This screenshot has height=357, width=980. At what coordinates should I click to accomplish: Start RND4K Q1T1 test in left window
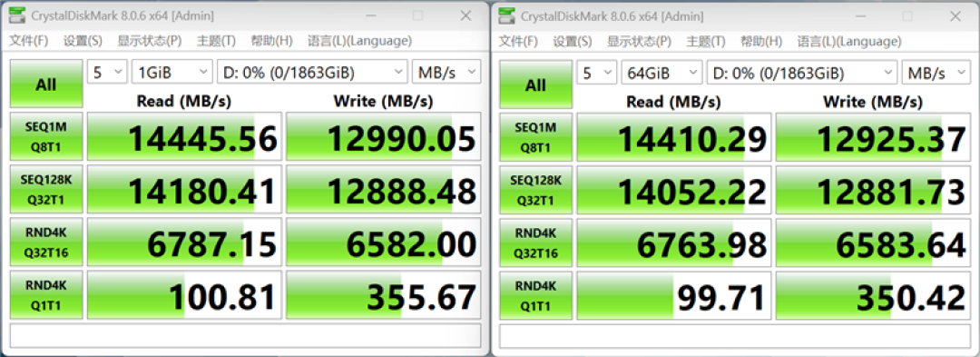[46, 294]
